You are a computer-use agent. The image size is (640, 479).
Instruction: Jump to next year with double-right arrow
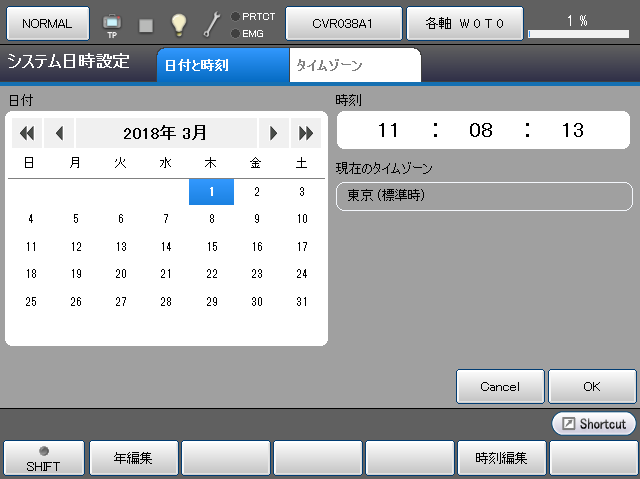coord(306,133)
